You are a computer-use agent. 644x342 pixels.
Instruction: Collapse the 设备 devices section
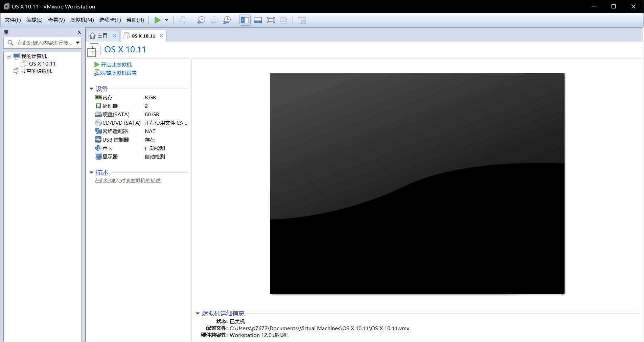coord(91,89)
